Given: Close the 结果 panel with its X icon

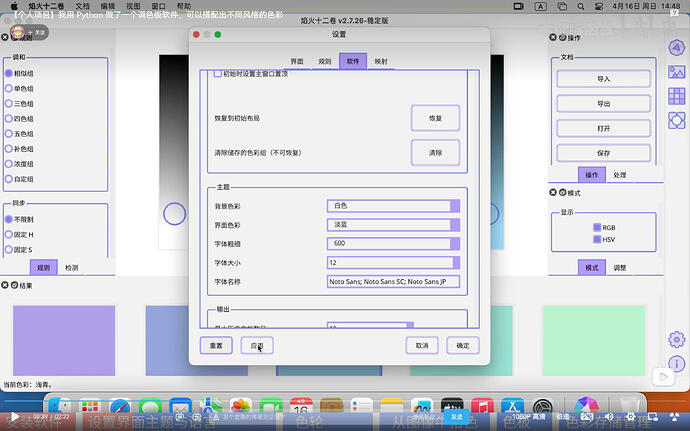Looking at the screenshot, I should click(x=7, y=286).
